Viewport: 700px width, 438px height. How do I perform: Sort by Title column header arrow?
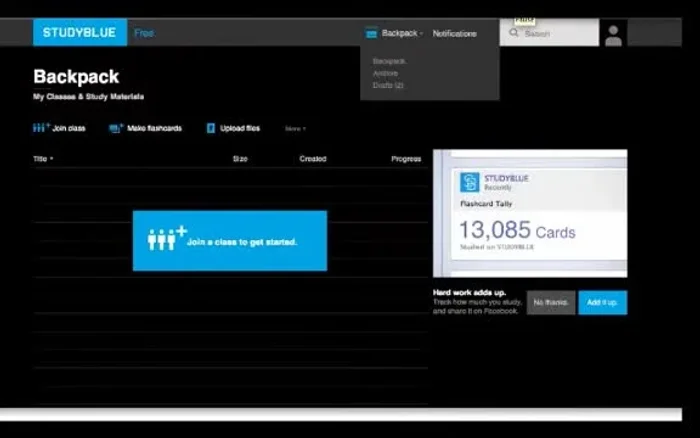point(52,159)
